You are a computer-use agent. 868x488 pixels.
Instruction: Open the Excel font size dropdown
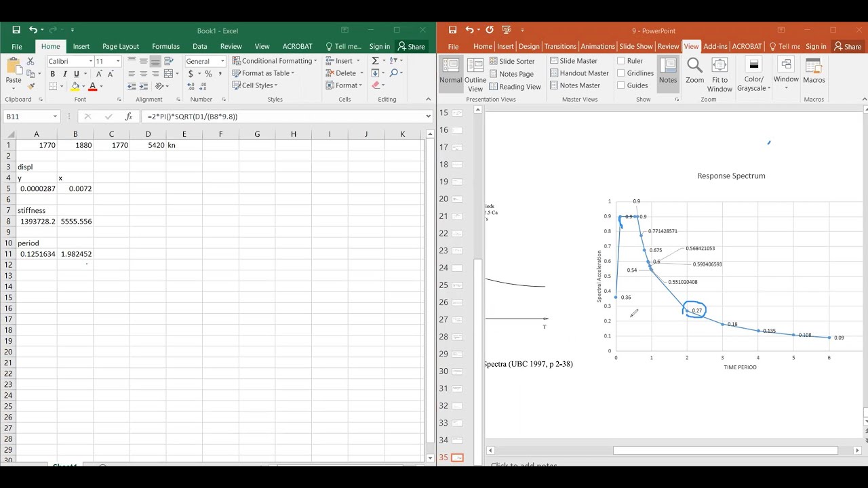tap(118, 61)
